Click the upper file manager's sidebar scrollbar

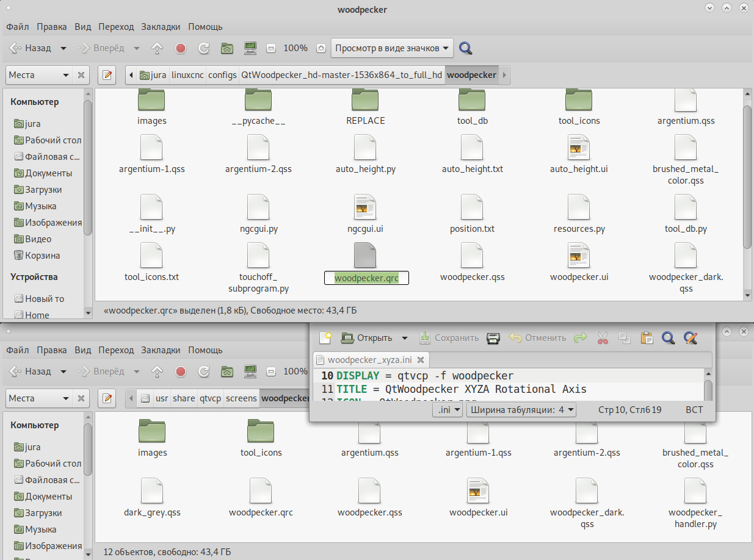[x=88, y=168]
